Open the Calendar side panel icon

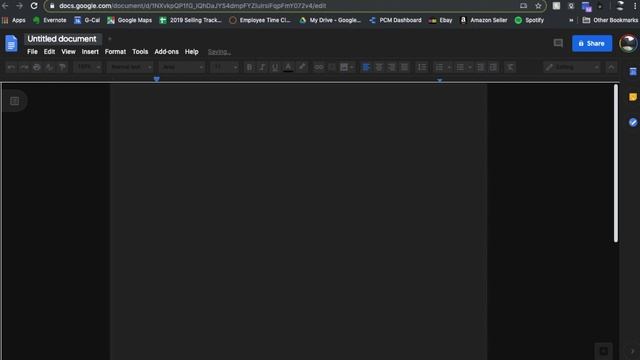(x=633, y=72)
